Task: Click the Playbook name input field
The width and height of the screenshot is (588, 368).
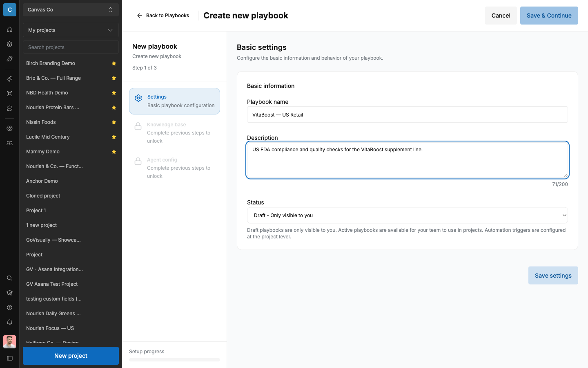Action: click(x=407, y=114)
